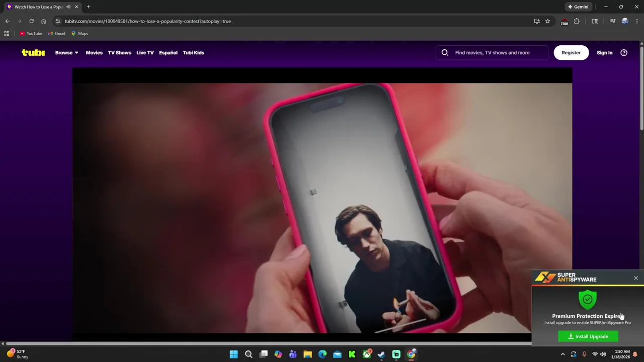Launch Copilot from the taskbar
The width and height of the screenshot is (644, 362).
coord(278,354)
